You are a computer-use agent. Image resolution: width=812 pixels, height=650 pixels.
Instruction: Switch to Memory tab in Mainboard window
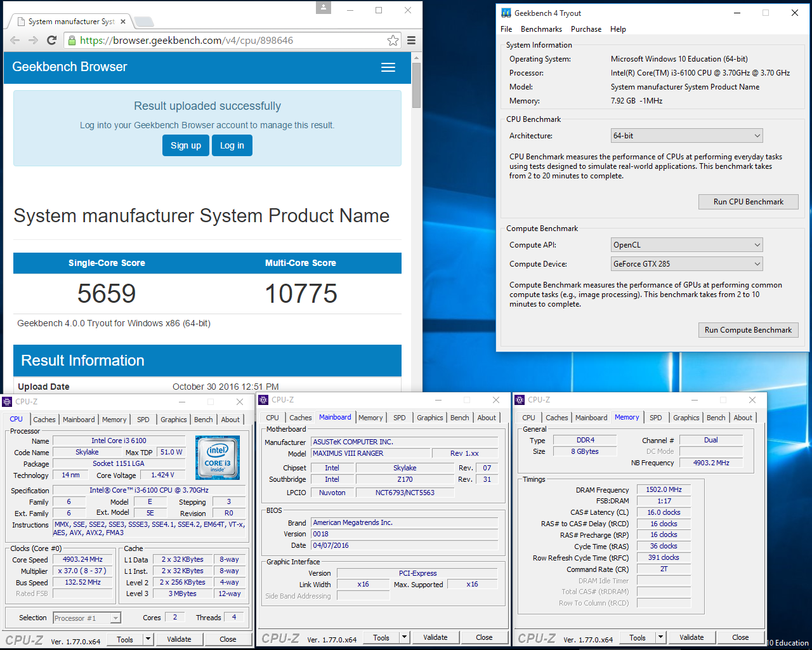click(x=370, y=418)
